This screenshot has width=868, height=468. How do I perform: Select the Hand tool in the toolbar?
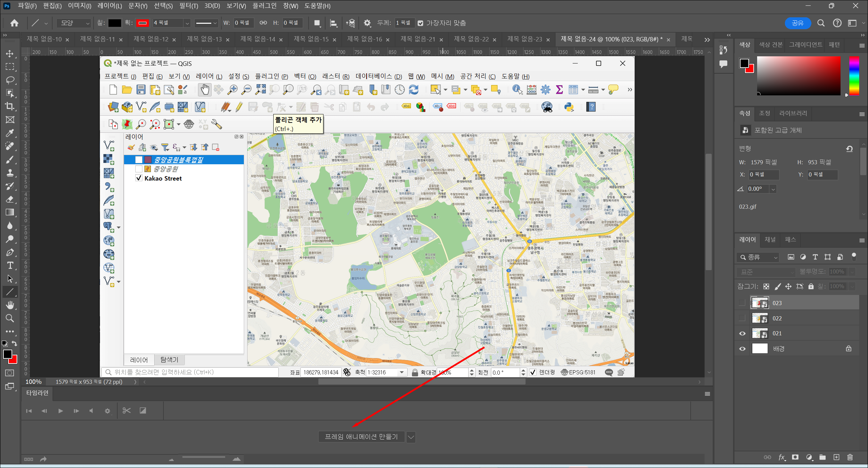(10, 305)
